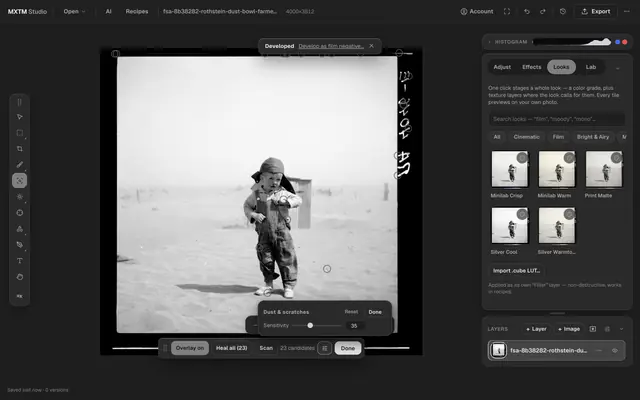
Task: Click the Account icon button
Action: click(x=477, y=11)
